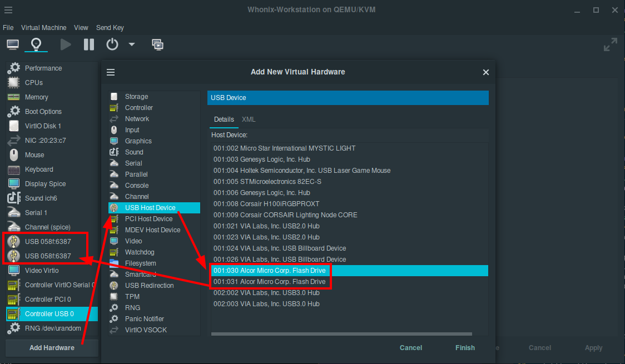Select host device 001:009 CORSAIR Lighting Node CORE
The height and width of the screenshot is (364, 625).
(350, 215)
